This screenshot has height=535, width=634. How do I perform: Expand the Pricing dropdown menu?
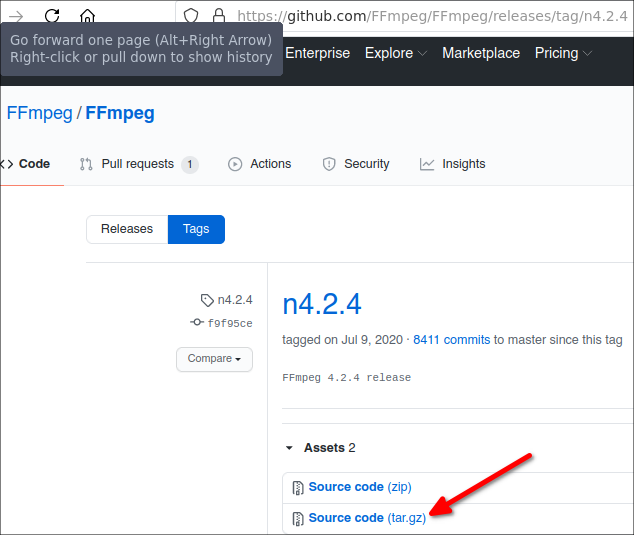click(564, 53)
